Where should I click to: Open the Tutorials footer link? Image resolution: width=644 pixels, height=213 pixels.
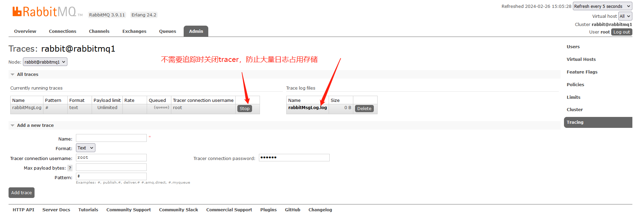88,210
